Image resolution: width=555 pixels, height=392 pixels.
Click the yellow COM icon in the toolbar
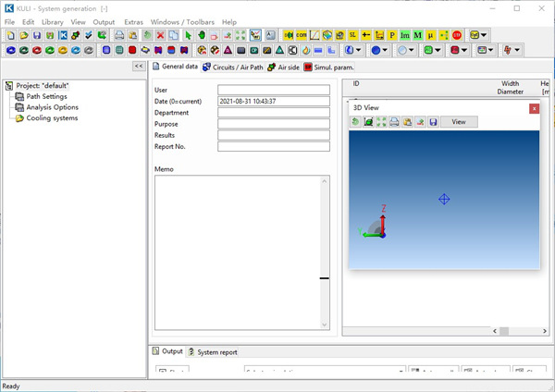pos(302,35)
